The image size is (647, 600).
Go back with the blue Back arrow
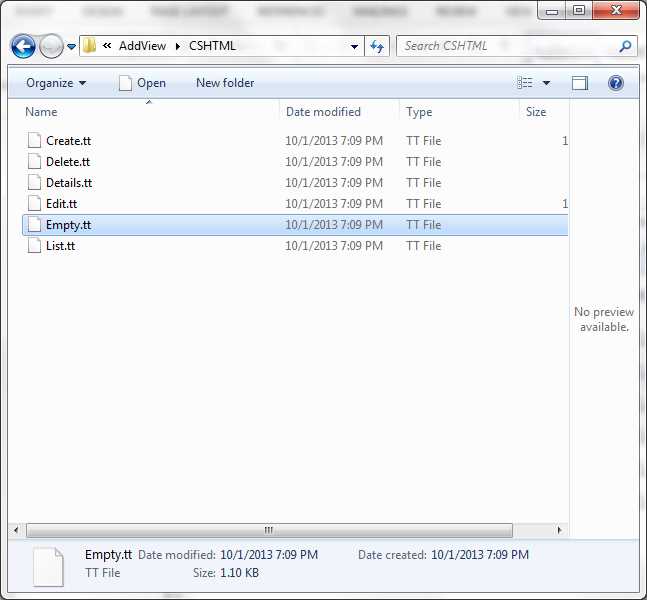[x=23, y=46]
